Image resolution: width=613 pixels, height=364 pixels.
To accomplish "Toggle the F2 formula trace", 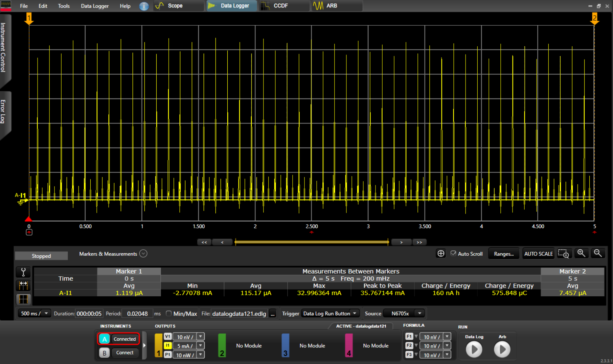I will coord(409,345).
